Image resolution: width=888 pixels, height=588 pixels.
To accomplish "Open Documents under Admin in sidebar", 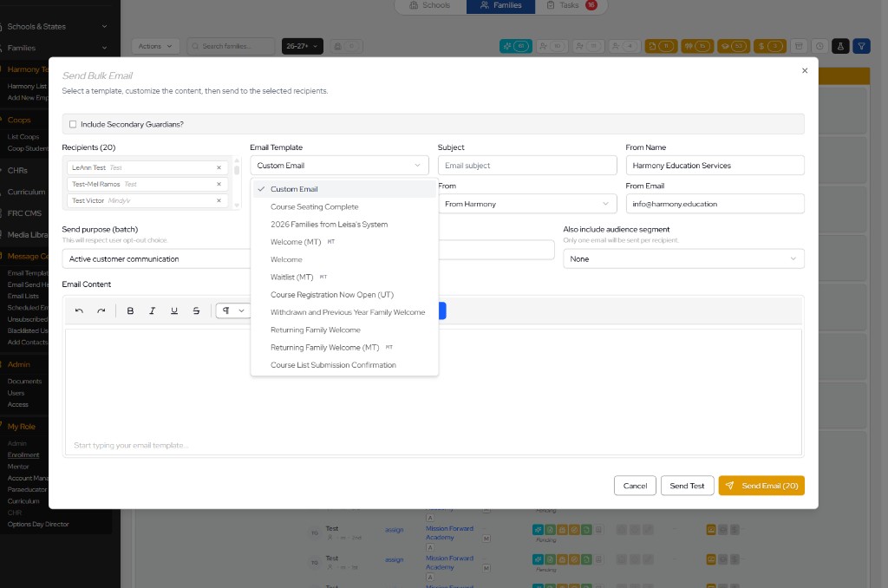I will coord(24,382).
